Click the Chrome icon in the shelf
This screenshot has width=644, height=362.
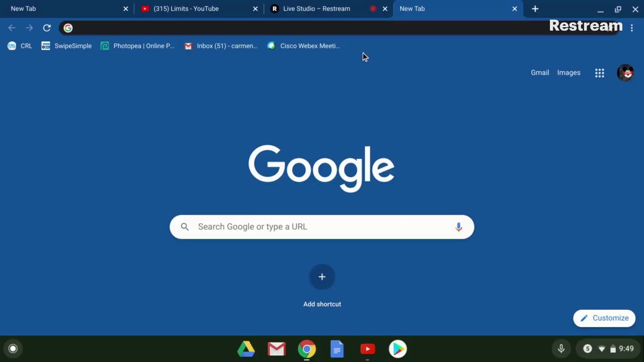click(306, 349)
